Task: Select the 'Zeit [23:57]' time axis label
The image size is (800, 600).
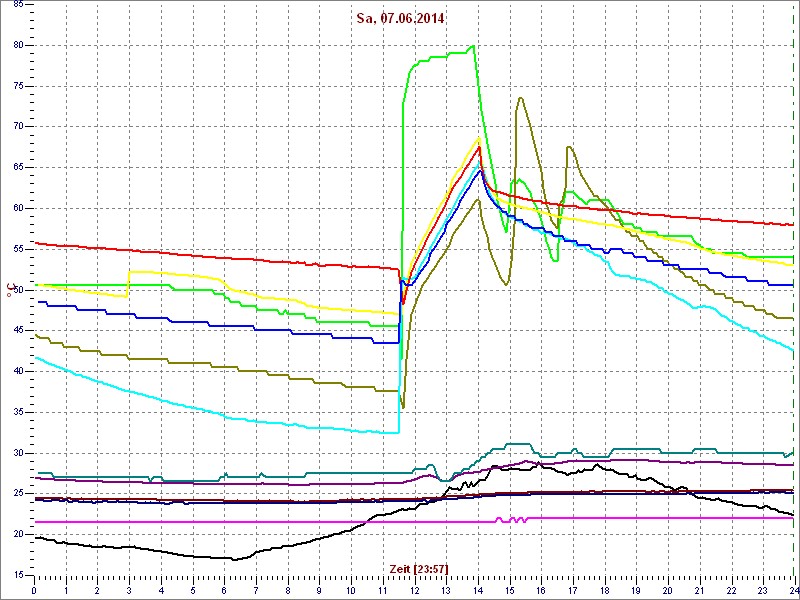Action: click(x=419, y=568)
